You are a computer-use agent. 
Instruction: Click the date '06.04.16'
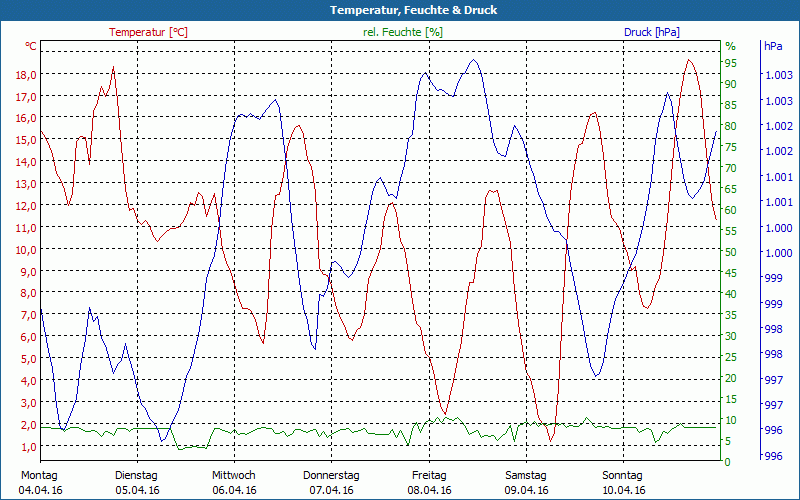point(234,490)
